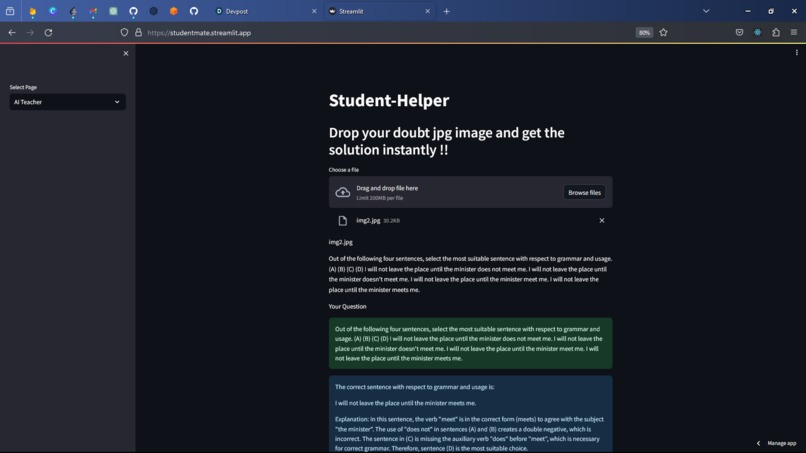Open Streamlit three-dot app menu

[x=797, y=52]
